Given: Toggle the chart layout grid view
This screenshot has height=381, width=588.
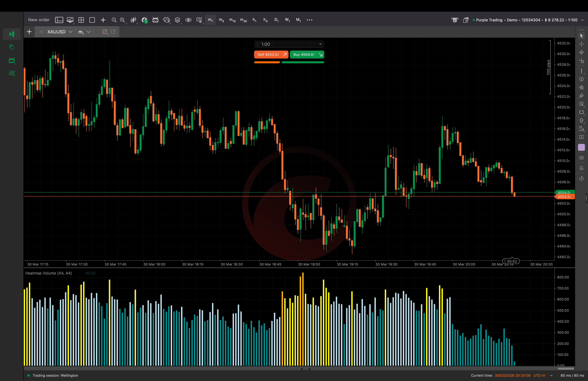Looking at the screenshot, I should coord(81,20).
